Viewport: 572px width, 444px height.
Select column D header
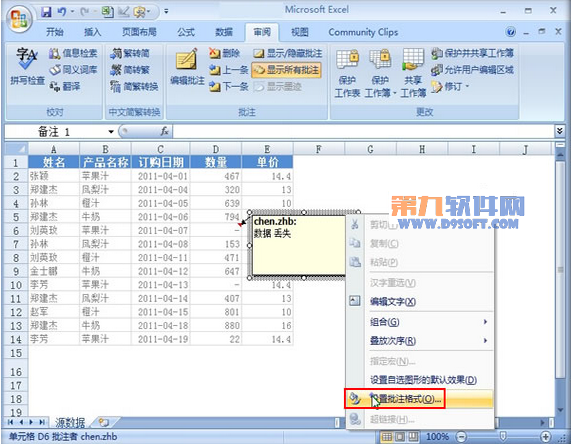(216, 149)
